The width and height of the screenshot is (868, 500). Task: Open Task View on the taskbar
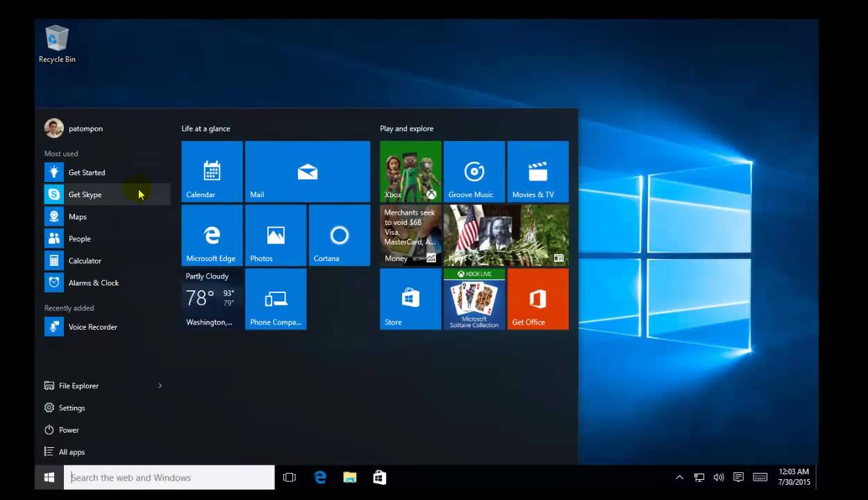[290, 478]
